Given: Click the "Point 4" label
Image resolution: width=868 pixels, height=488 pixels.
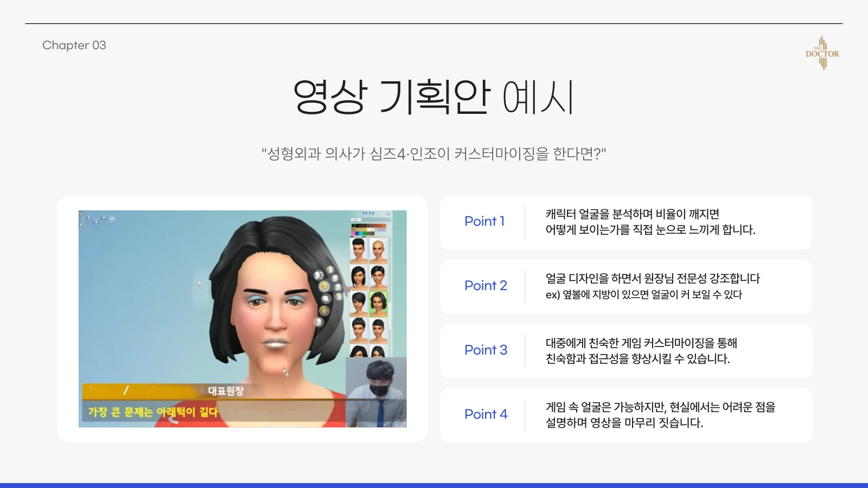Looking at the screenshot, I should click(486, 414).
